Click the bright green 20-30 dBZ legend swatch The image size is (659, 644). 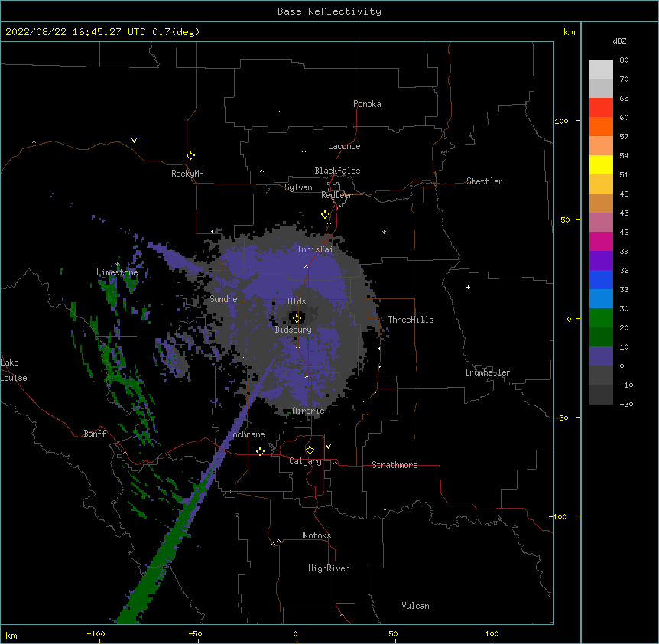point(601,318)
